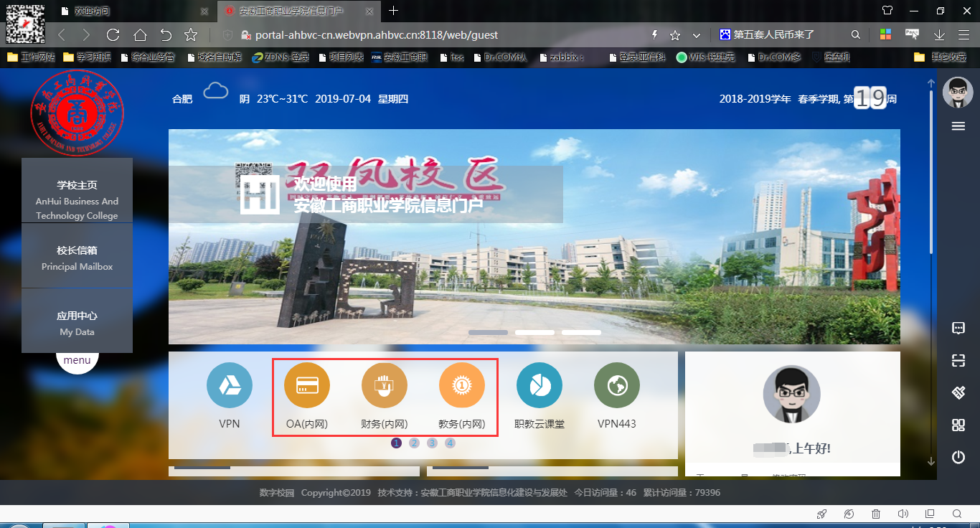Open the 工作网站 bookmarks folder

coord(31,57)
